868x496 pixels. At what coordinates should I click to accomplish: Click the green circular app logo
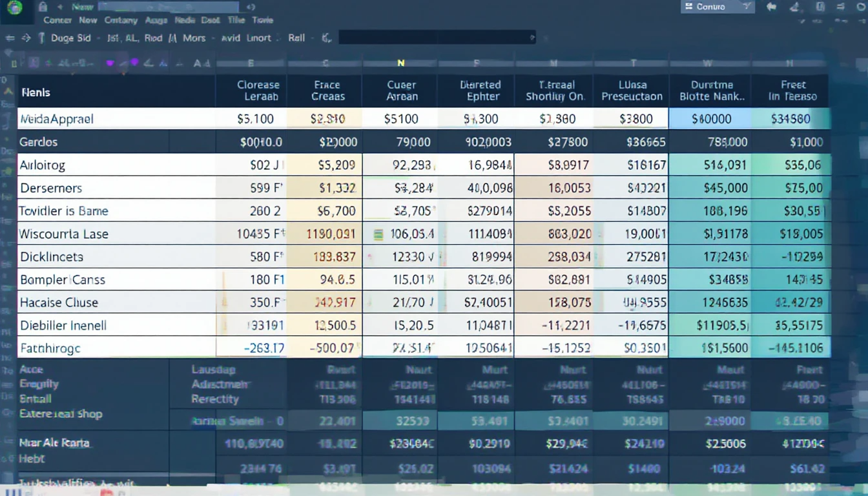click(14, 7)
